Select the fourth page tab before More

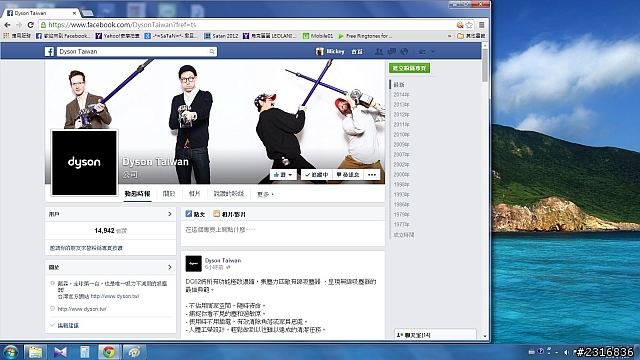click(229, 194)
